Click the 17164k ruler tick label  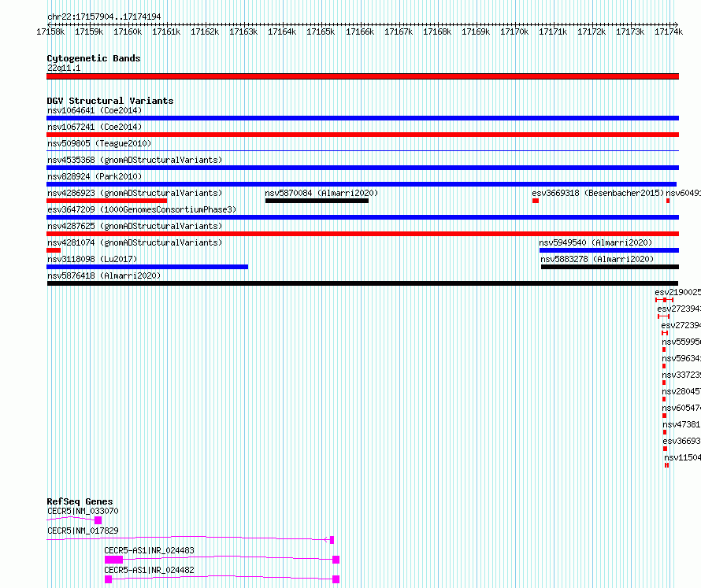pos(282,31)
